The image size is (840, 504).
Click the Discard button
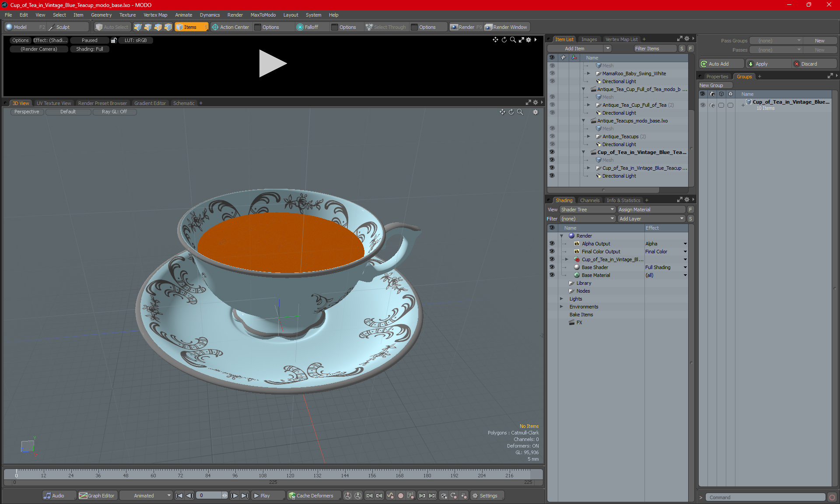(814, 64)
